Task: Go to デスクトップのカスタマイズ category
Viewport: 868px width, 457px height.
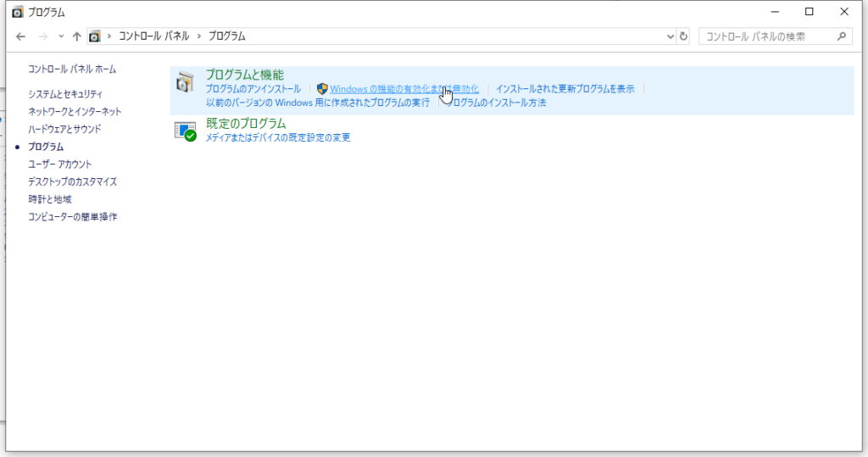Action: point(73,181)
